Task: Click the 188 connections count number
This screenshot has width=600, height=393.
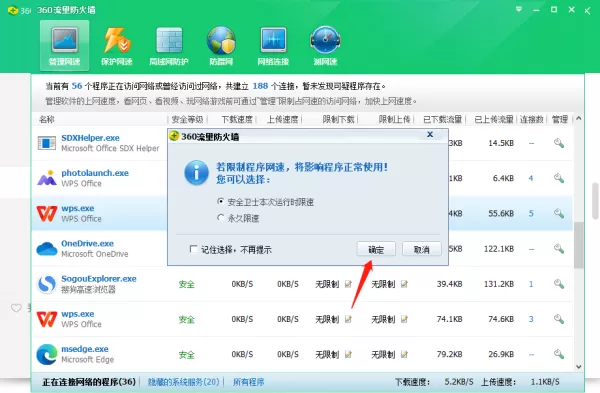Action: pyautogui.click(x=260, y=86)
